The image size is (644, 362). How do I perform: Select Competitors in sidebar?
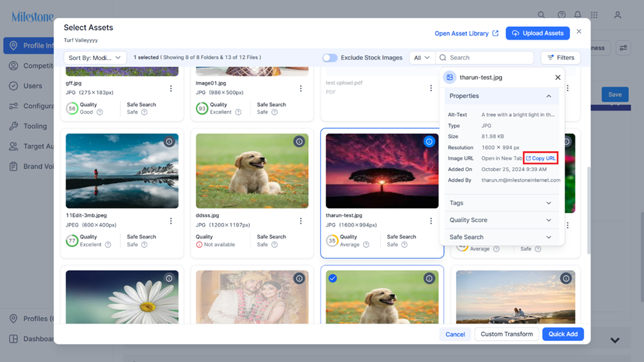click(31, 65)
